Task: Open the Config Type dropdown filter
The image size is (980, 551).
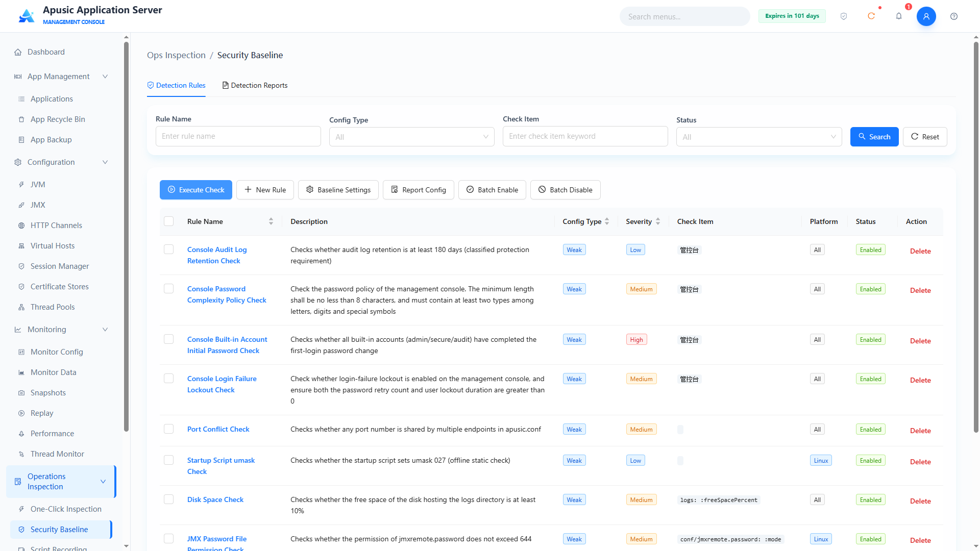Action: 412,137
